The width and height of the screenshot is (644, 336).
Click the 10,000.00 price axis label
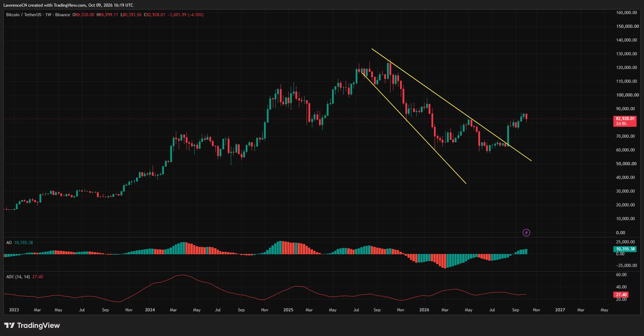(625, 219)
